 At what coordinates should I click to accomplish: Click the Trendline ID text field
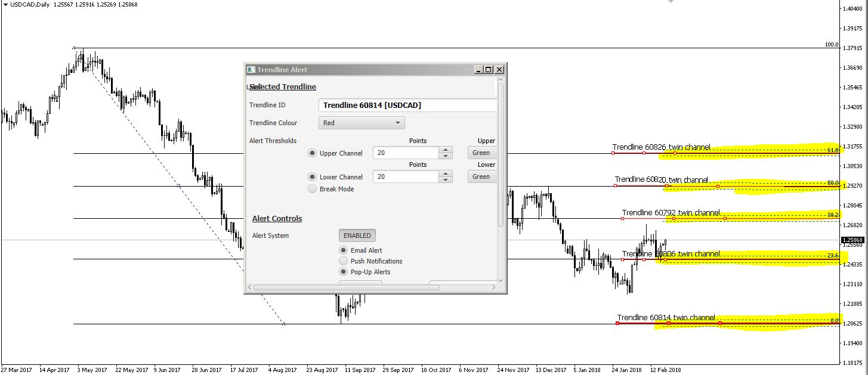[407, 106]
